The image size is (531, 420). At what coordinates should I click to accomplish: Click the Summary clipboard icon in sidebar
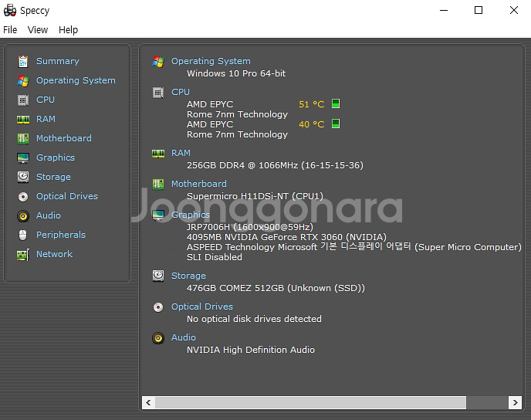tap(23, 61)
